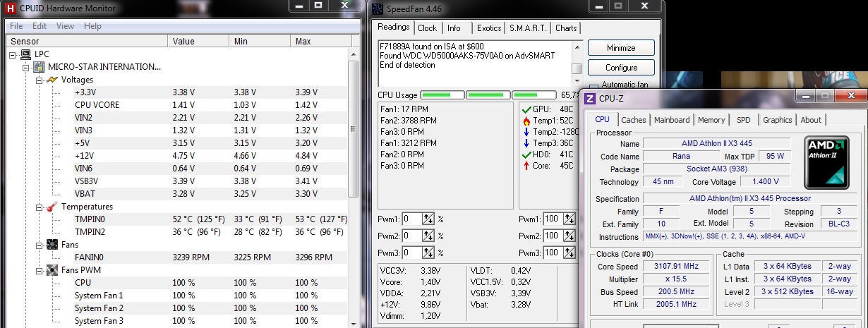868x328 pixels.
Task: Click the Configure button in SpeedFan
Action: [x=621, y=68]
